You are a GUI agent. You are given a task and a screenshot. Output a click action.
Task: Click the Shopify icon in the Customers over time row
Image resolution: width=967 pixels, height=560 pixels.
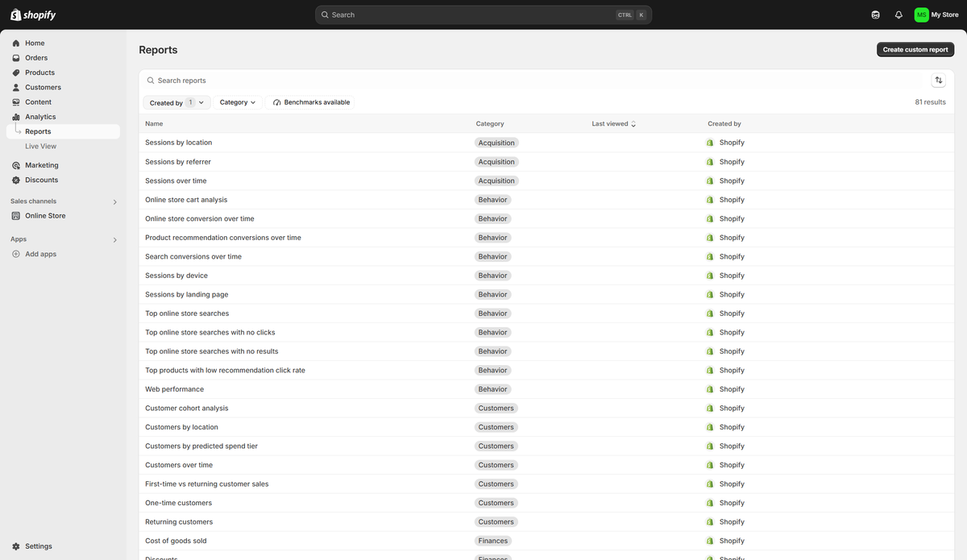(710, 465)
